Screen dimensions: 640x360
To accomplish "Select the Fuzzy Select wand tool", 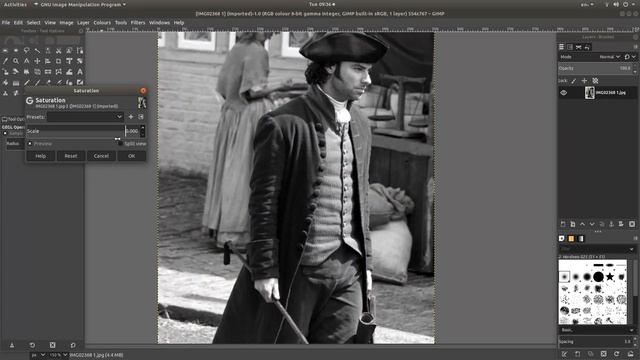I will pos(37,50).
